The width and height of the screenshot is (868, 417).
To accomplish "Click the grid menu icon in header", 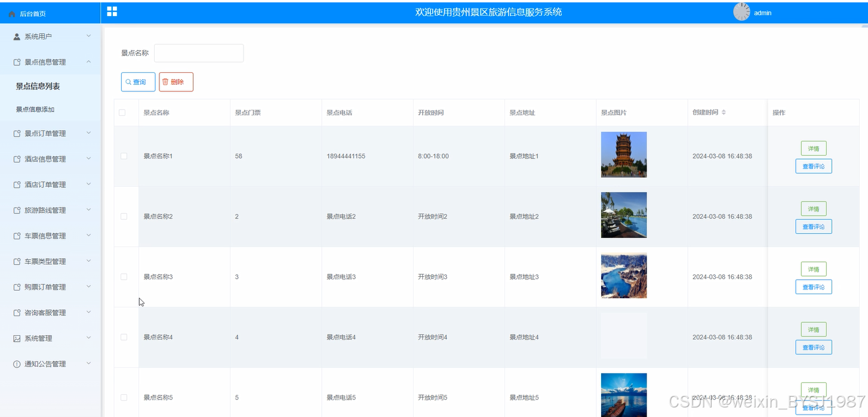I will point(112,11).
